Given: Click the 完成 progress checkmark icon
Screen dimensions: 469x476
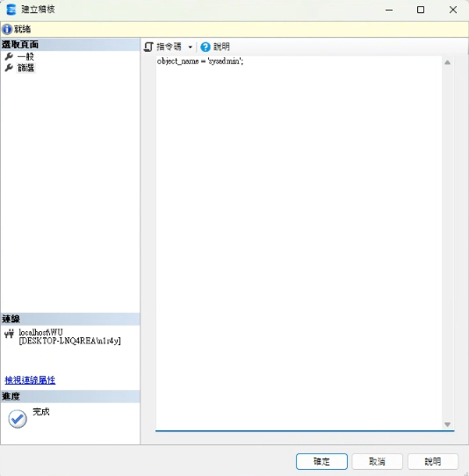Looking at the screenshot, I should [x=18, y=419].
